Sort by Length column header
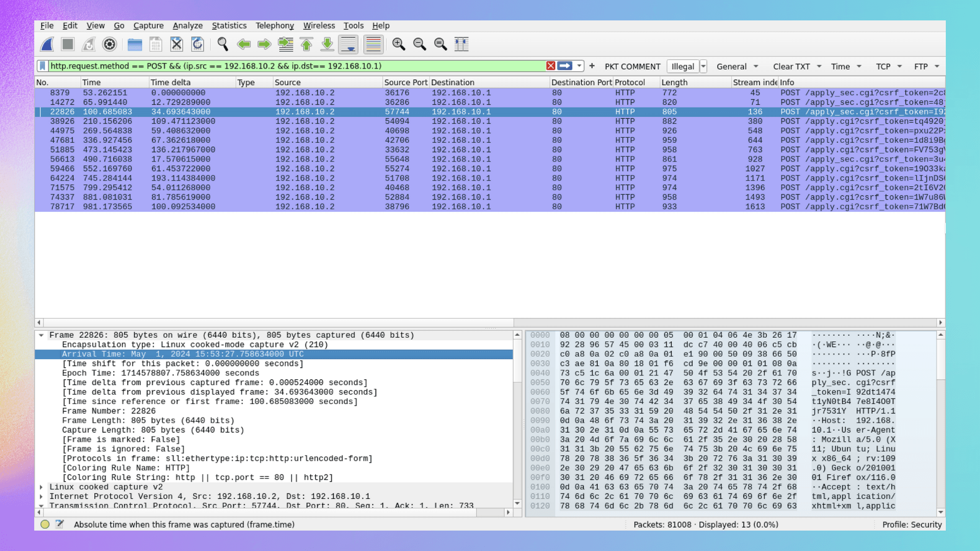This screenshot has width=980, height=551. coord(695,82)
